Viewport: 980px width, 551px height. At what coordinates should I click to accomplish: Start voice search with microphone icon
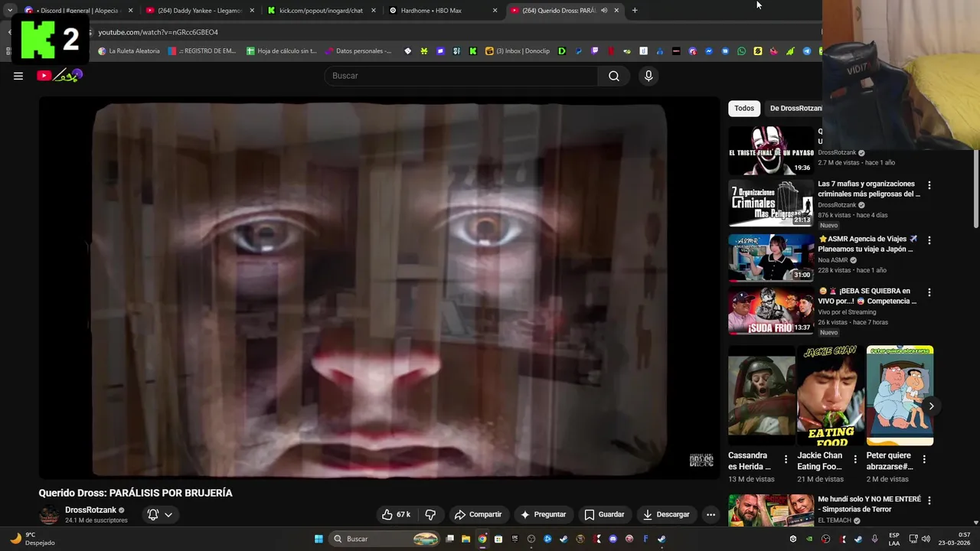(648, 76)
